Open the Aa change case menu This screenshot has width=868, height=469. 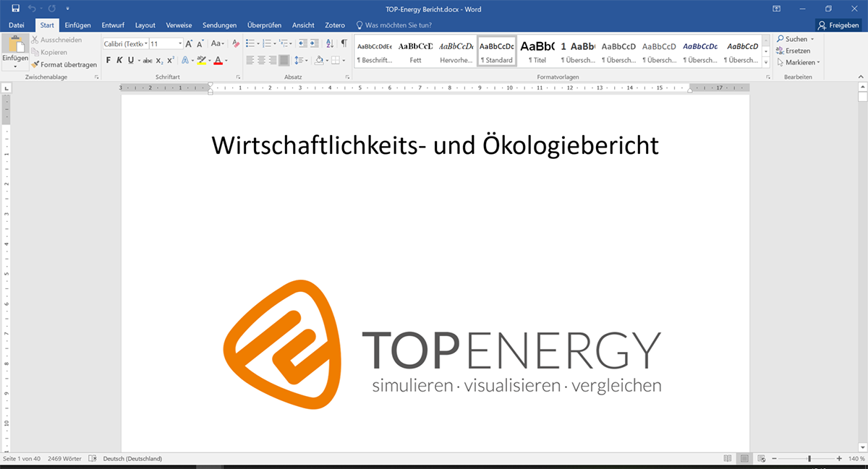click(217, 44)
